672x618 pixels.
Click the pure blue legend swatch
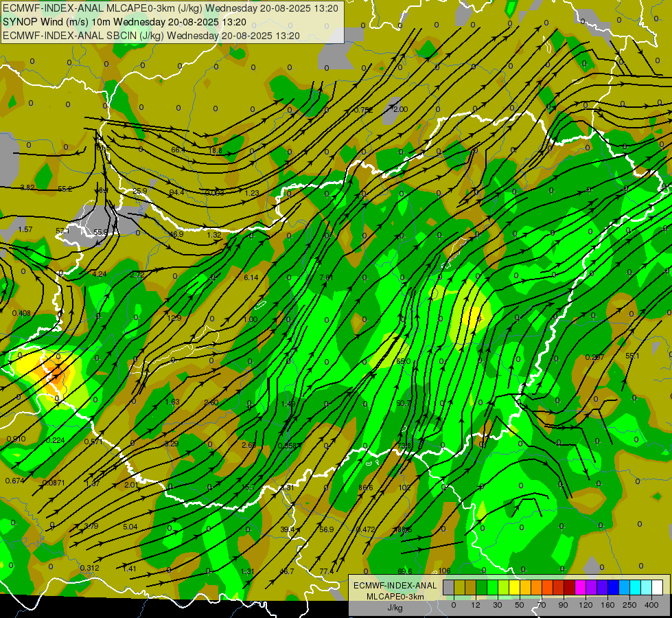pyautogui.click(x=613, y=587)
